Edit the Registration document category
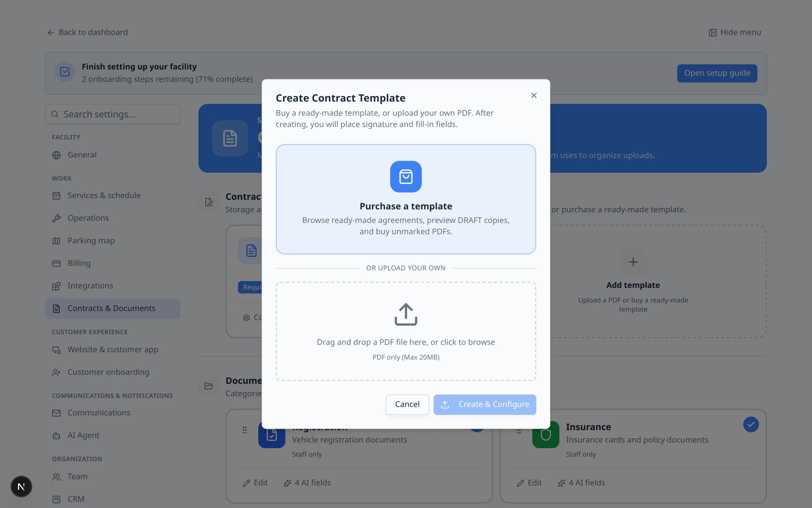 click(x=255, y=483)
